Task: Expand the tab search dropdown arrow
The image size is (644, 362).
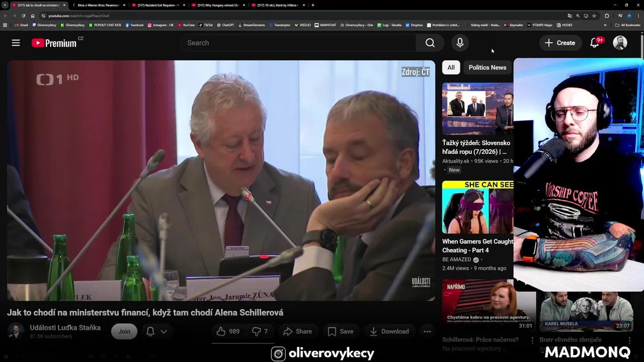Action: pyautogui.click(x=5, y=5)
